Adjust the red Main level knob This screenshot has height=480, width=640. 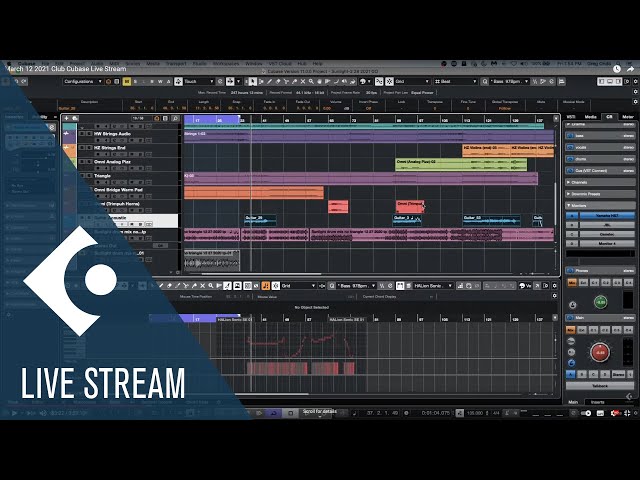(x=600, y=352)
